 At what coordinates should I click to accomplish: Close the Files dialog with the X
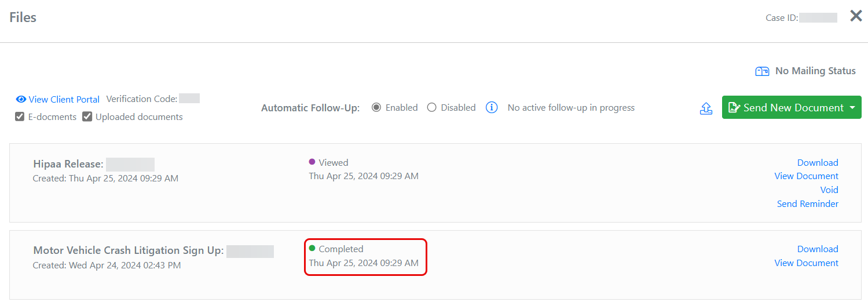tap(856, 16)
